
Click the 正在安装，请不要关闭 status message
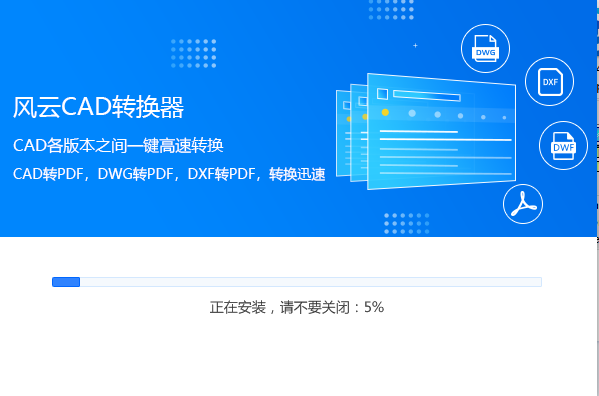279,307
